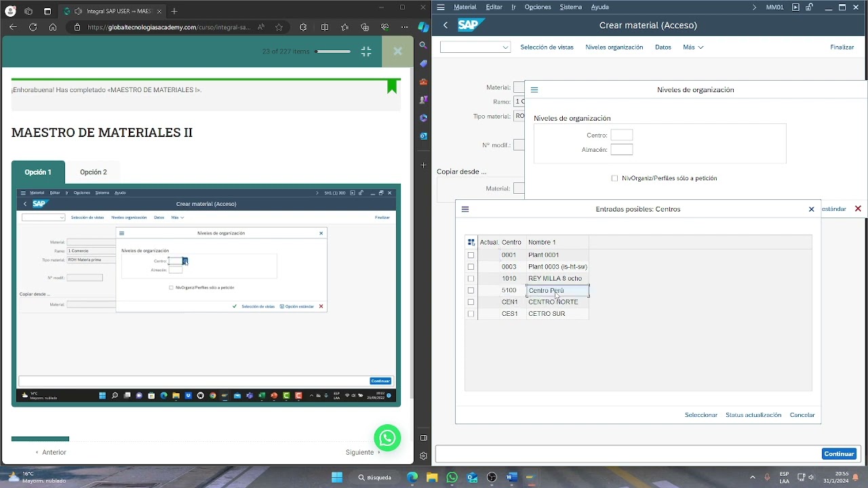Close the Entradas posibles: Centros dialog

(811, 209)
